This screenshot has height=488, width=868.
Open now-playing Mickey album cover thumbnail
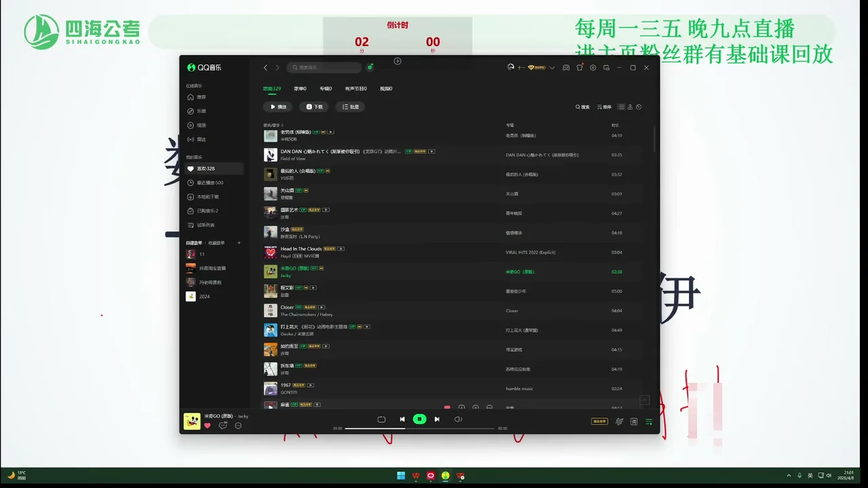[192, 421]
